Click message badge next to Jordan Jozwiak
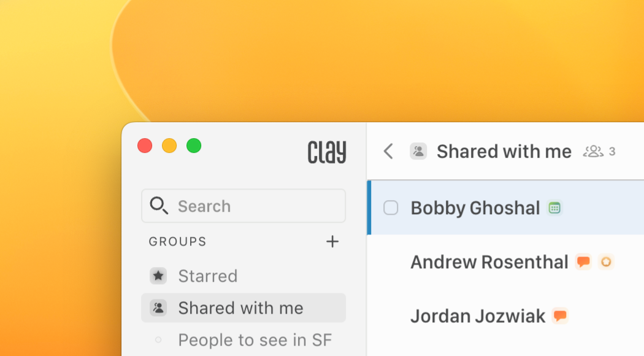Screen dimensions: 644x356 (560, 316)
